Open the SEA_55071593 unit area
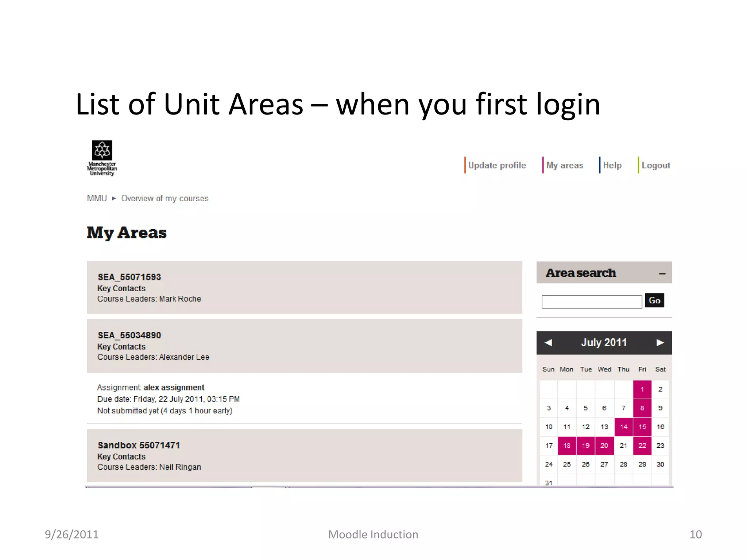747x560 pixels. coord(129,277)
